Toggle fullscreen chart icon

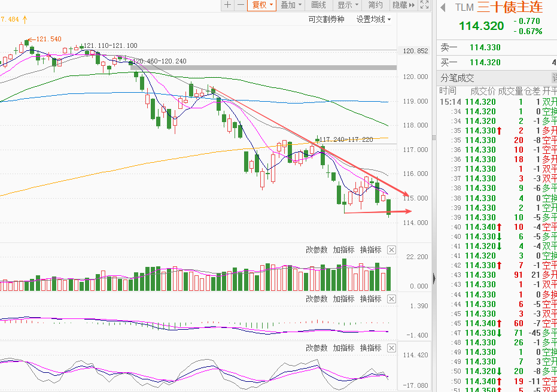point(425,5)
